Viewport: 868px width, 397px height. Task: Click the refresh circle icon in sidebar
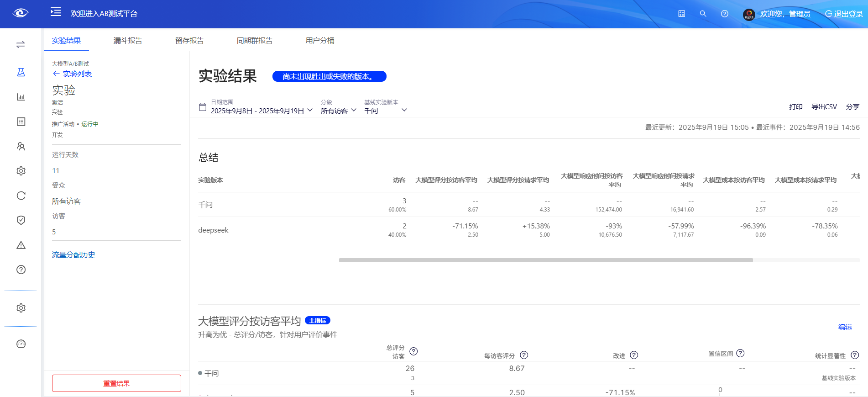(x=21, y=196)
